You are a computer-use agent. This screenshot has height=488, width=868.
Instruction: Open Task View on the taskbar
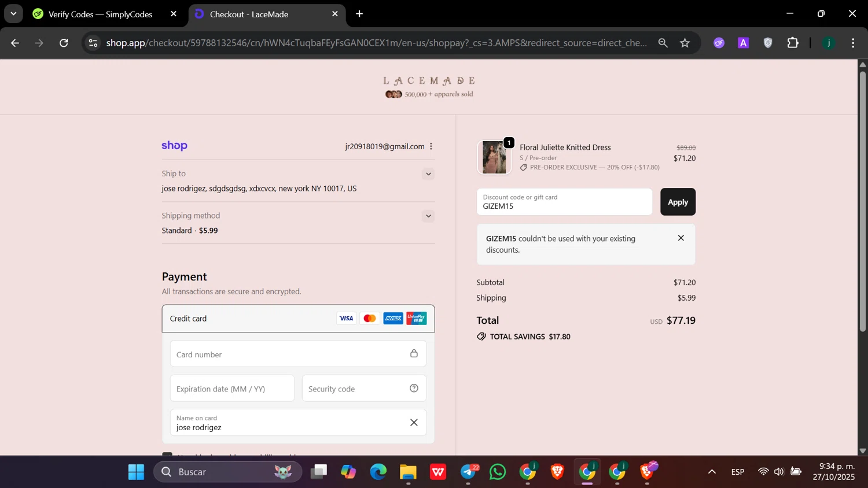click(x=318, y=472)
